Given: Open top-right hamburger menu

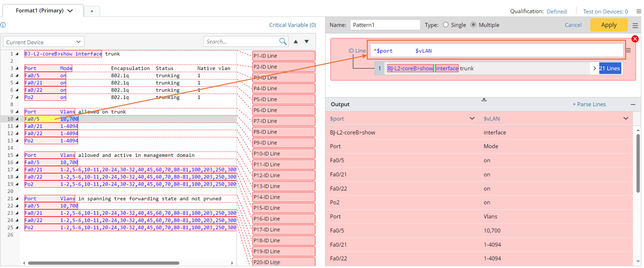Looking at the screenshot, I should [639, 11].
